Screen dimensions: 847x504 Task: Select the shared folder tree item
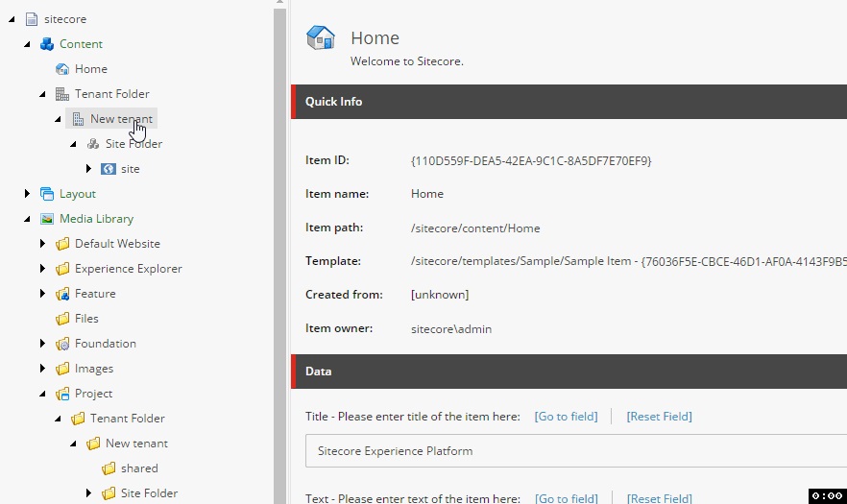(130, 468)
